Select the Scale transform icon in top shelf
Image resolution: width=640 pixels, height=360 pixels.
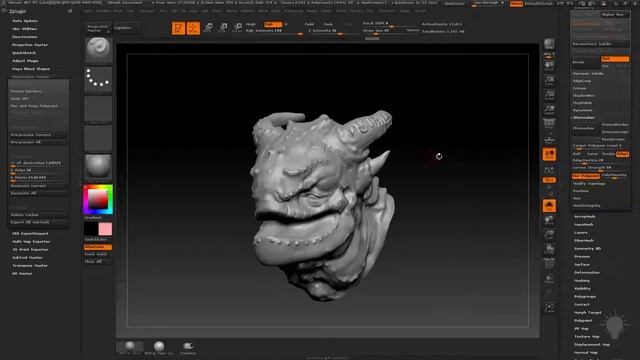[223, 28]
